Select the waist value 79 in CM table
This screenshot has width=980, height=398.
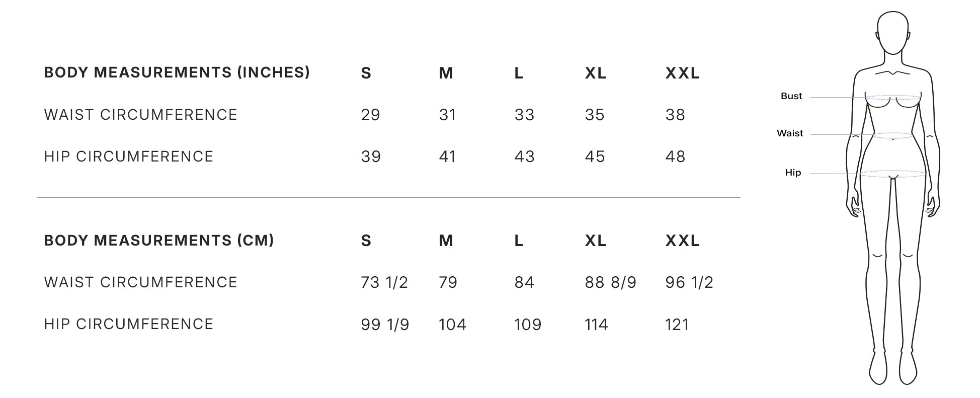(448, 283)
